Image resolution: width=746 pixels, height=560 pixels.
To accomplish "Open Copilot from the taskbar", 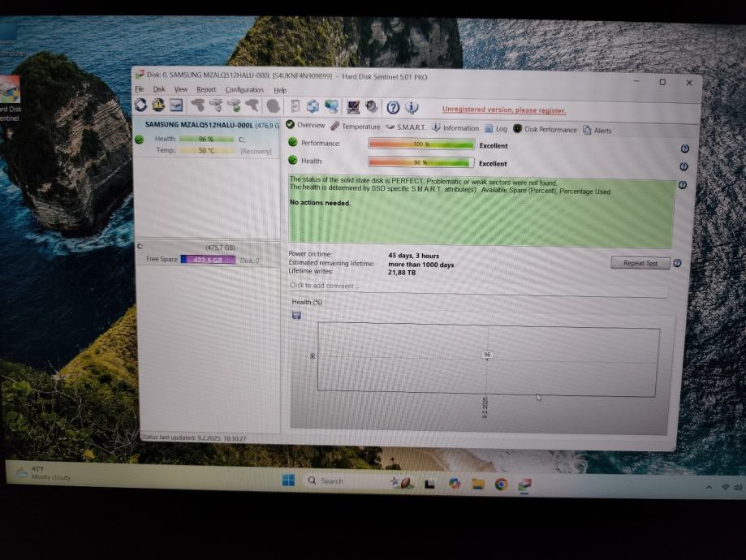I will [455, 484].
